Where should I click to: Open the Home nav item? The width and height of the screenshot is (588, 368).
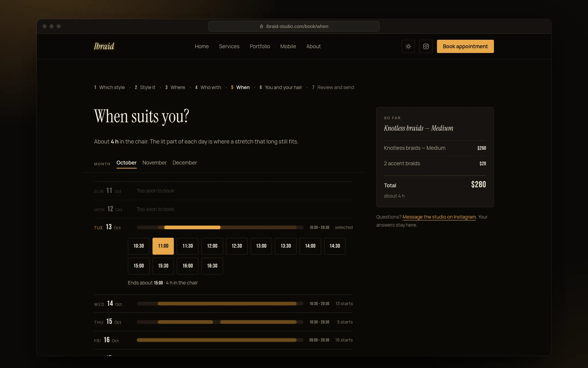click(202, 46)
